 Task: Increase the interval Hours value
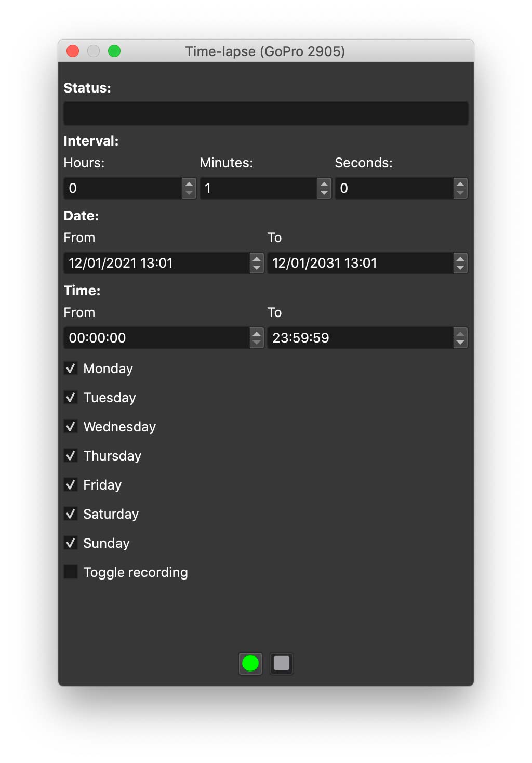189,184
